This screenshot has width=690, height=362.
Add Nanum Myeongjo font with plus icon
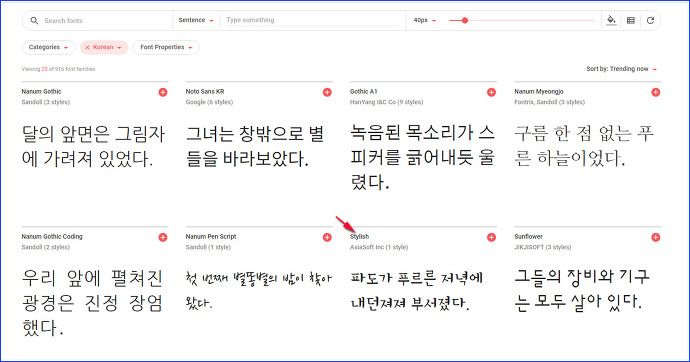point(656,92)
